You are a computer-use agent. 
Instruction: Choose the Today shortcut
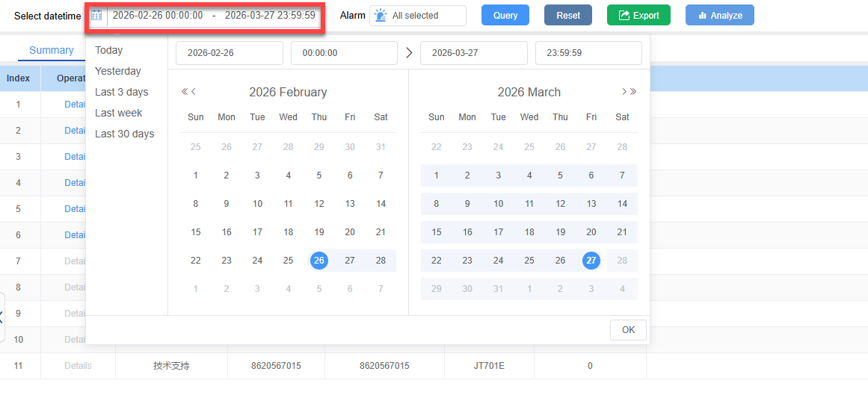[108, 50]
